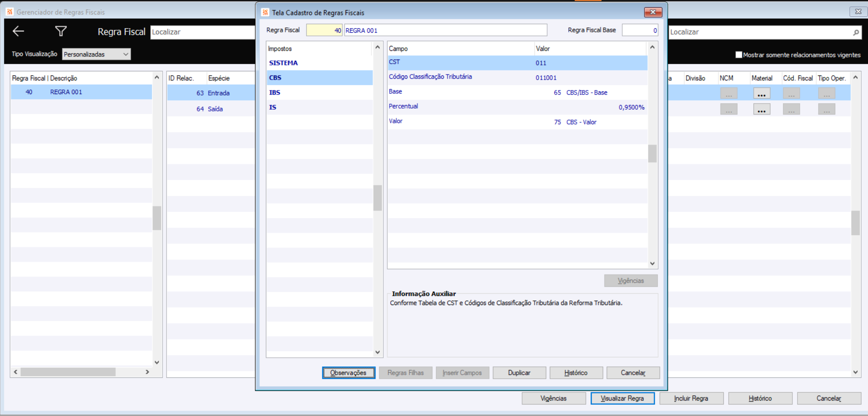
Task: Click the Inserir Campos button
Action: [x=462, y=373]
